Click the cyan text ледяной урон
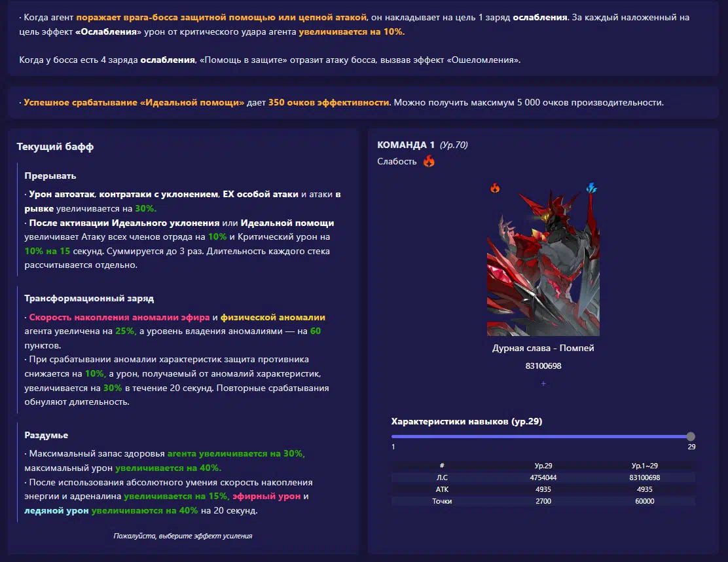 [56, 510]
